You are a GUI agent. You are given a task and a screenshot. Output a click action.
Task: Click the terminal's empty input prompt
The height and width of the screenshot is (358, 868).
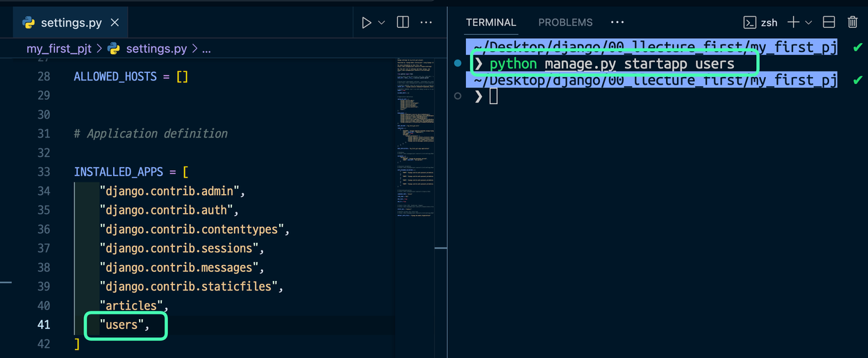(494, 96)
